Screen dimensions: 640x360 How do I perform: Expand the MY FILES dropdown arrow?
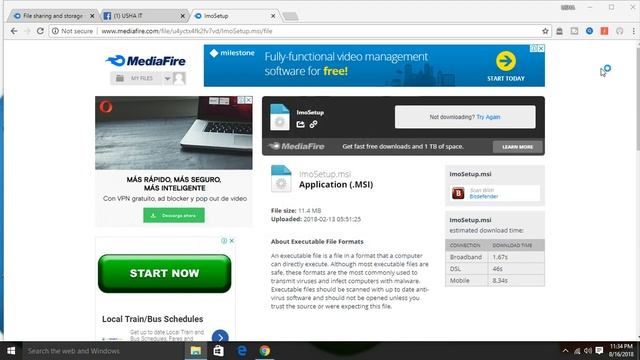(x=167, y=78)
